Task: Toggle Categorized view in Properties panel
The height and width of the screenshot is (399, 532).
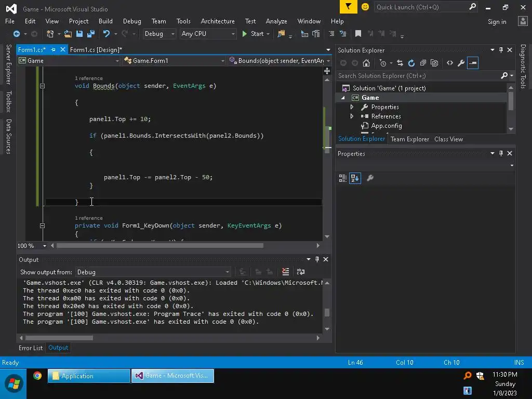Action: pos(343,178)
